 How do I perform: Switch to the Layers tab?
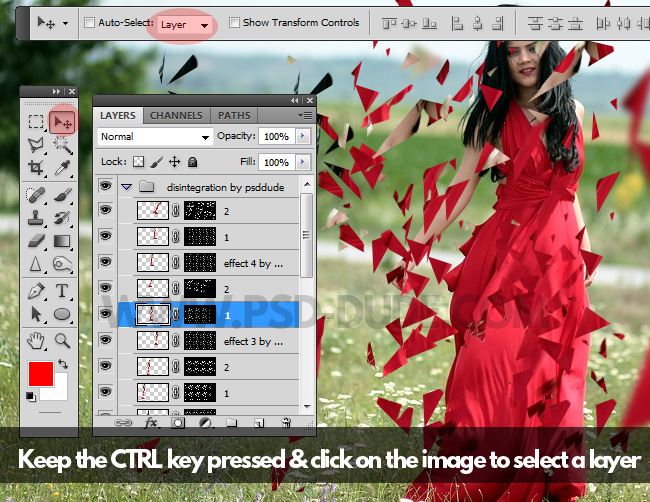tap(118, 115)
